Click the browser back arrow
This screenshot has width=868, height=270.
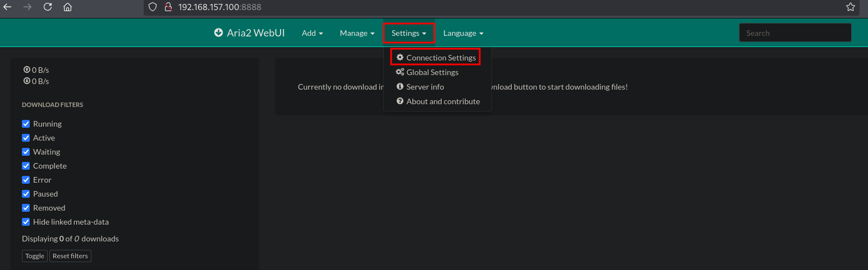click(x=8, y=7)
